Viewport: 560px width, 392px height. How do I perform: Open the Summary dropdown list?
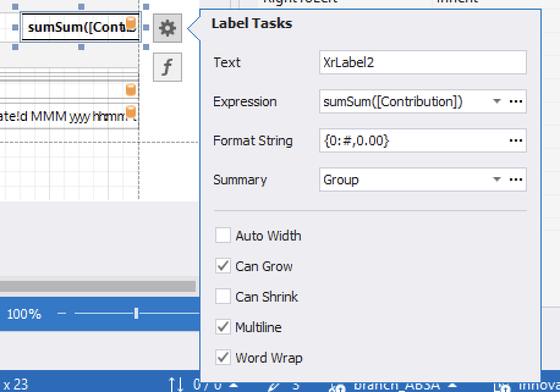(x=497, y=180)
